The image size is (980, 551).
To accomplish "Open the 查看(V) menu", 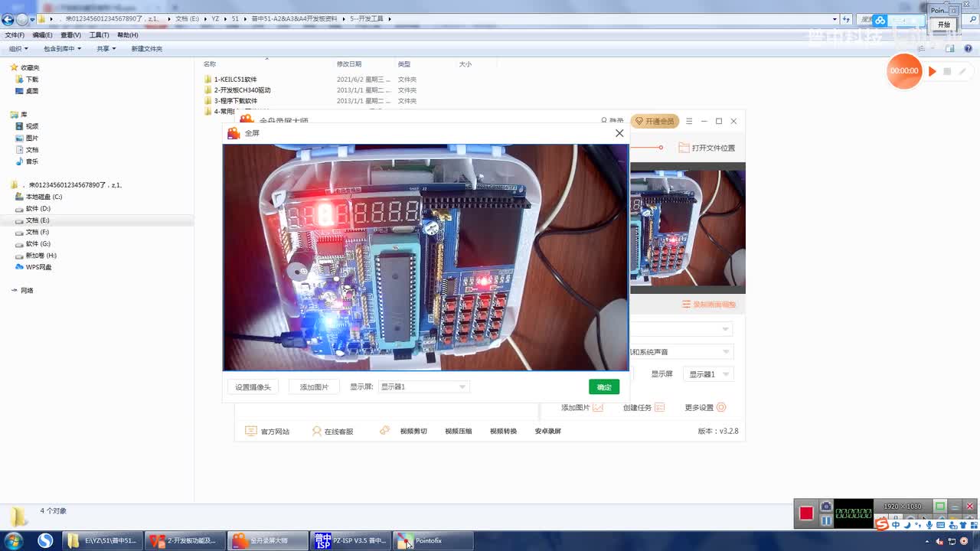I will [x=70, y=35].
